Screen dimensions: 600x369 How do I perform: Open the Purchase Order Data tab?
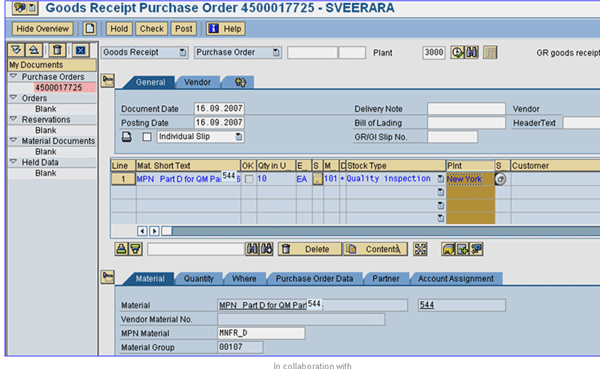pyautogui.click(x=315, y=279)
